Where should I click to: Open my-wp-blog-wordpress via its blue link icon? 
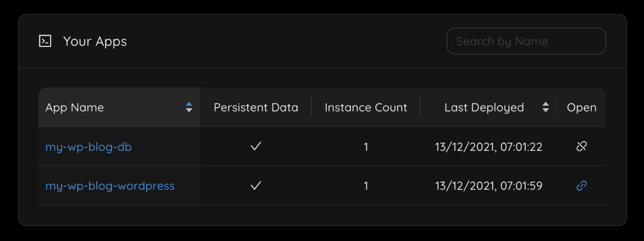(582, 186)
